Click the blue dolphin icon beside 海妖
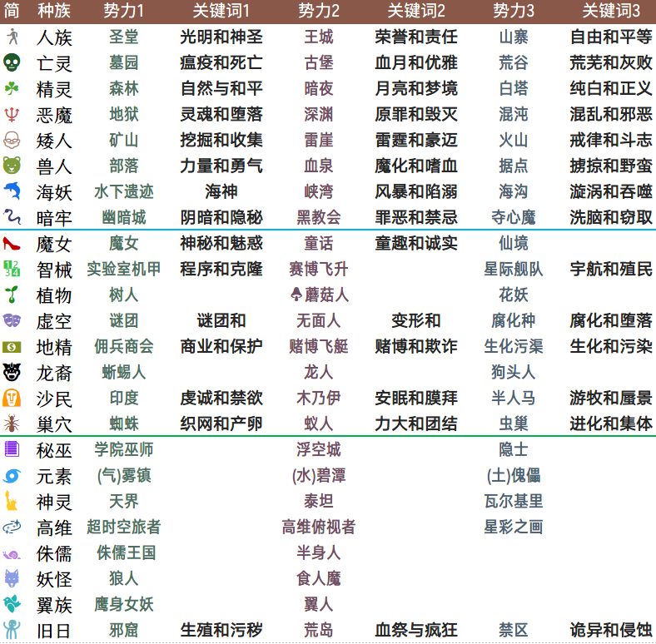The width and height of the screenshot is (656, 644). pyautogui.click(x=12, y=191)
